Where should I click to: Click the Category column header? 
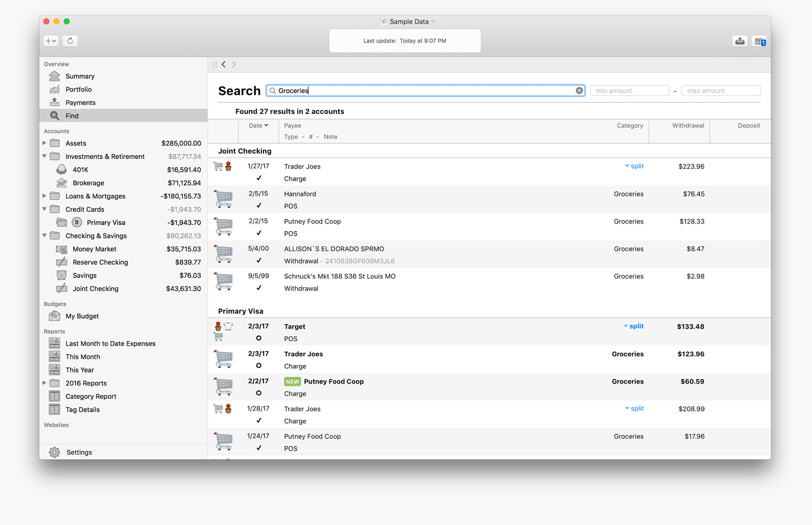[630, 126]
